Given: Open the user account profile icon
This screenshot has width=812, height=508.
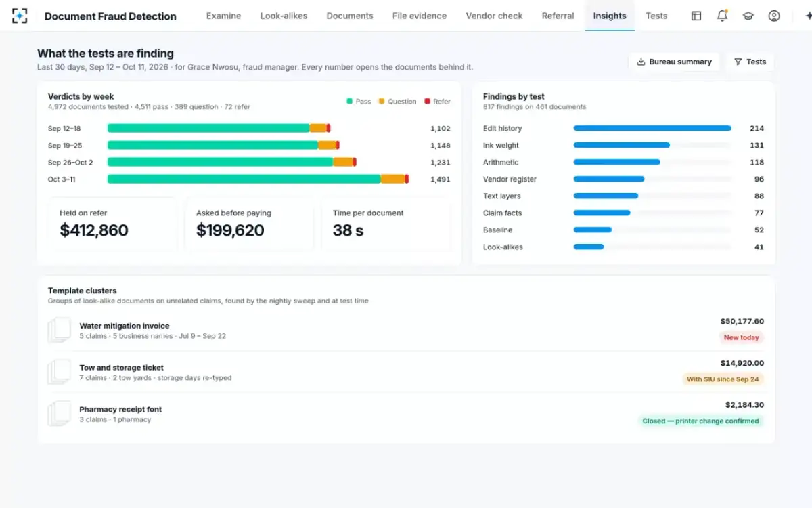Looking at the screenshot, I should click(x=774, y=16).
